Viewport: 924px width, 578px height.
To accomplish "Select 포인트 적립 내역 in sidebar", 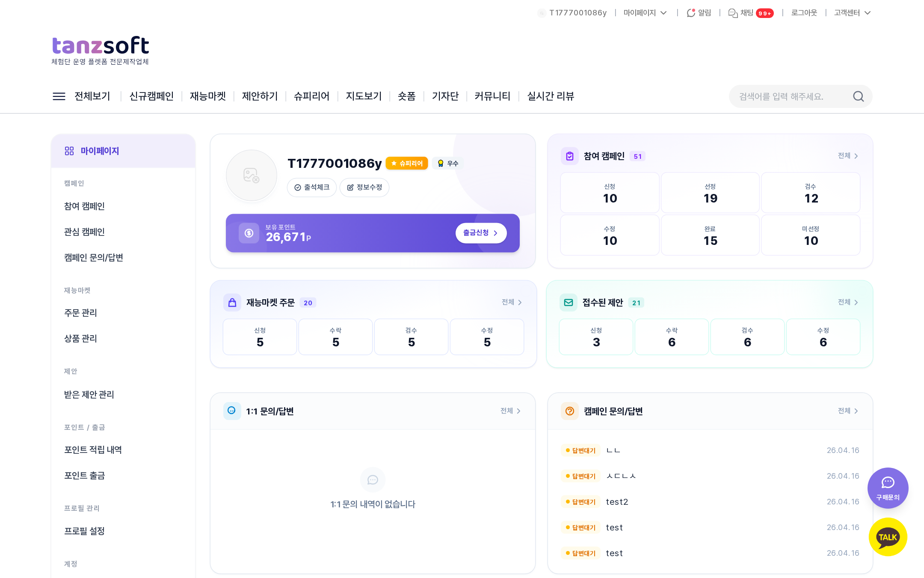I will [x=93, y=450].
